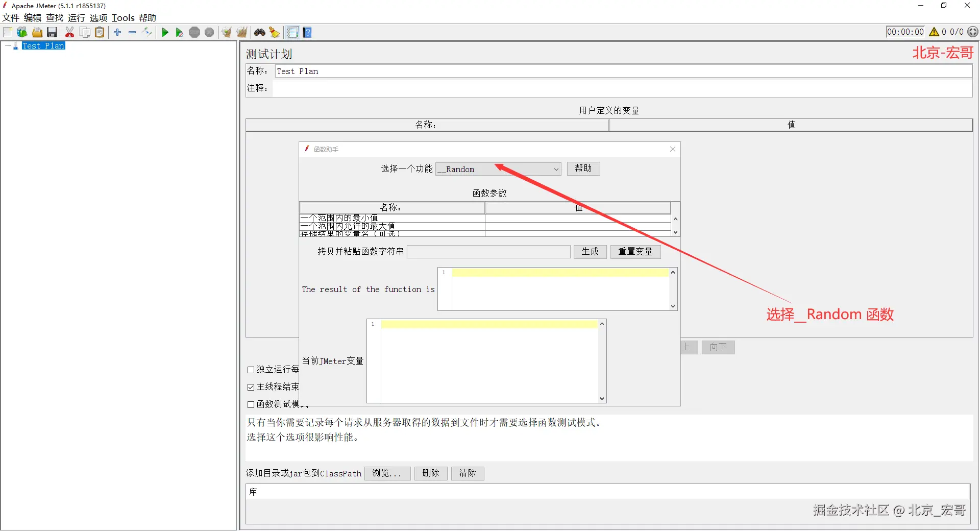This screenshot has height=531, width=980.
Task: Create a new test plan file
Action: (8, 32)
